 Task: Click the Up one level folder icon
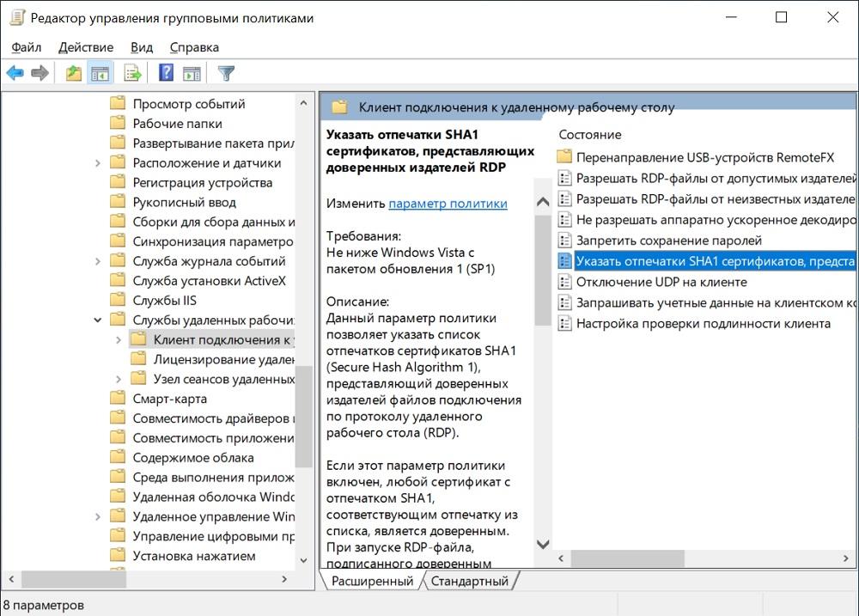coord(73,73)
